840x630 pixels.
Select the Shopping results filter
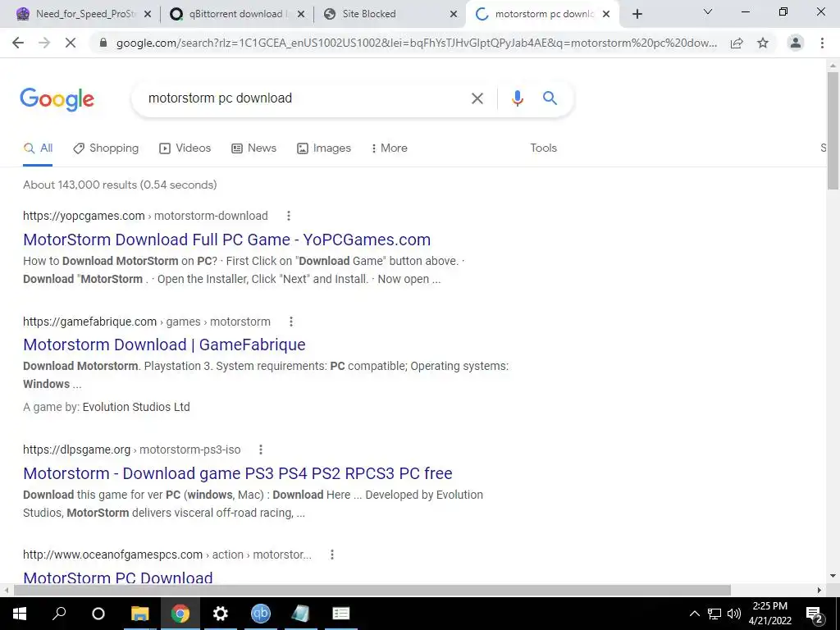pos(106,148)
